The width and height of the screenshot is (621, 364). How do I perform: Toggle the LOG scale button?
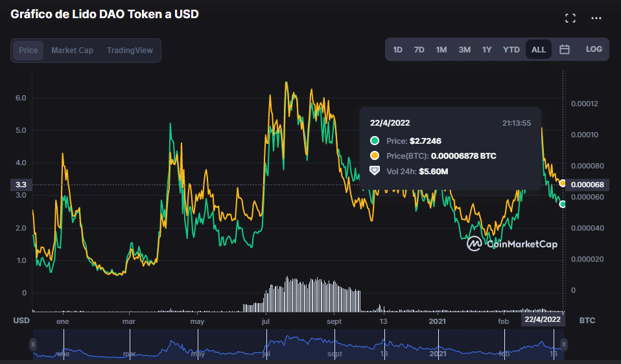[594, 49]
